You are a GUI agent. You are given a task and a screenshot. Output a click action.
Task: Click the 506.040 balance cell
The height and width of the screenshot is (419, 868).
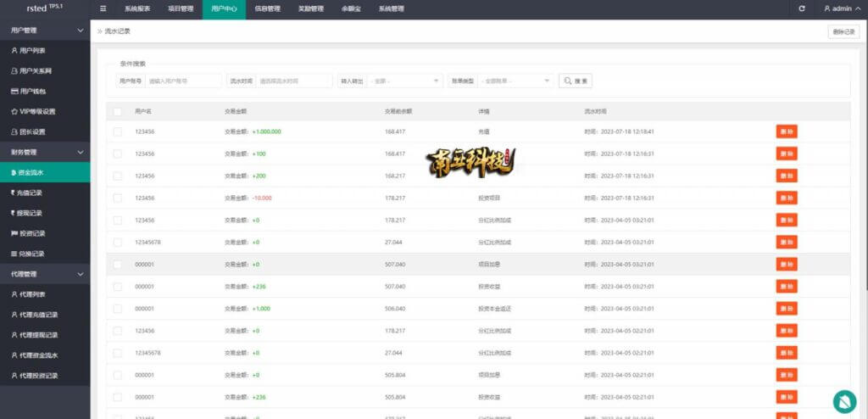tap(395, 309)
